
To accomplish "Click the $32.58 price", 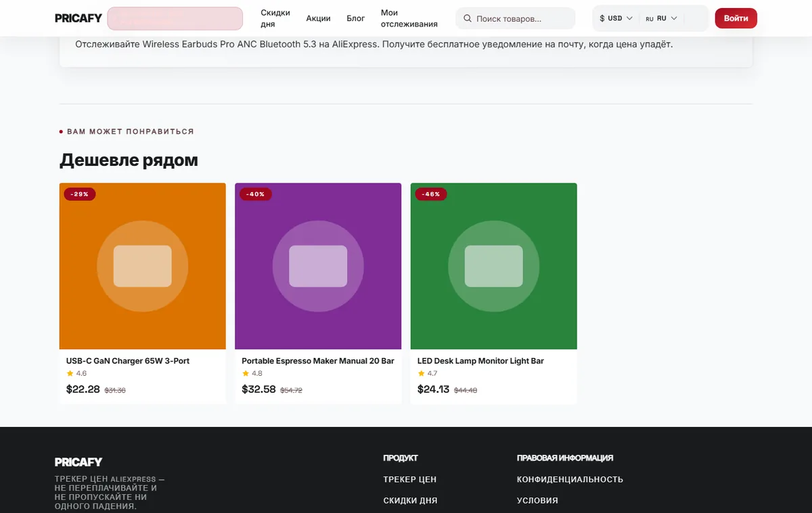I will pyautogui.click(x=259, y=389).
